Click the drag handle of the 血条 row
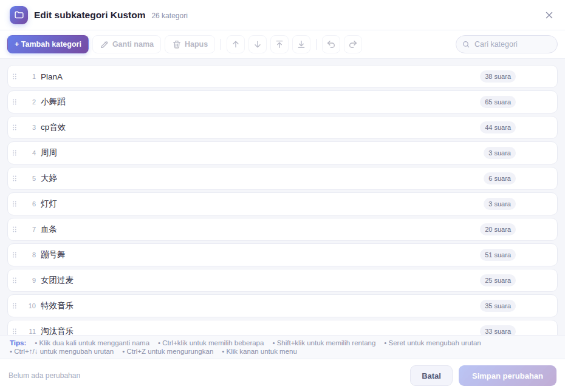The width and height of the screenshot is (565, 392). click(x=15, y=229)
